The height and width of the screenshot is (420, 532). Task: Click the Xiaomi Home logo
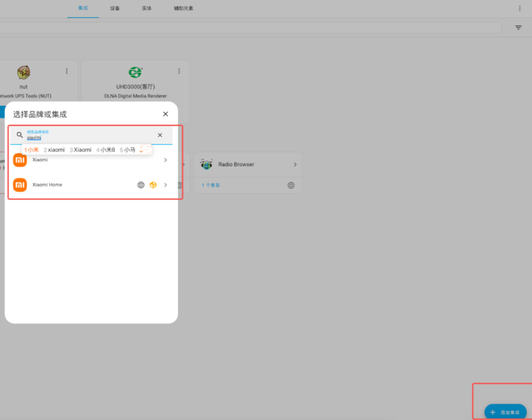point(20,185)
